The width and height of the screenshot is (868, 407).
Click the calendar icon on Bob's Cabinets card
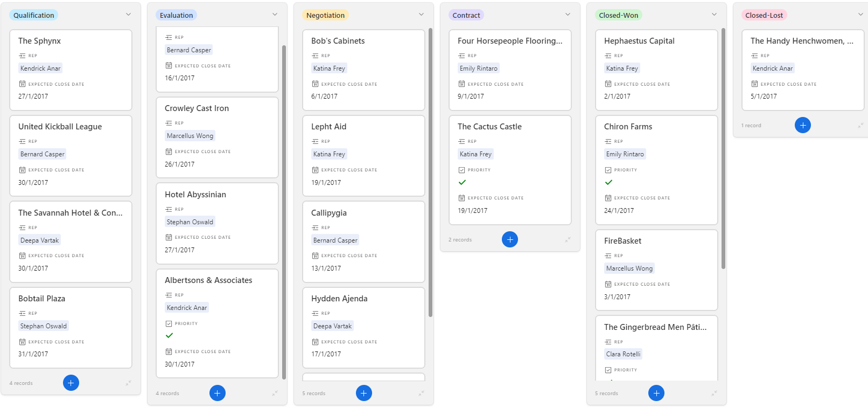pyautogui.click(x=315, y=84)
